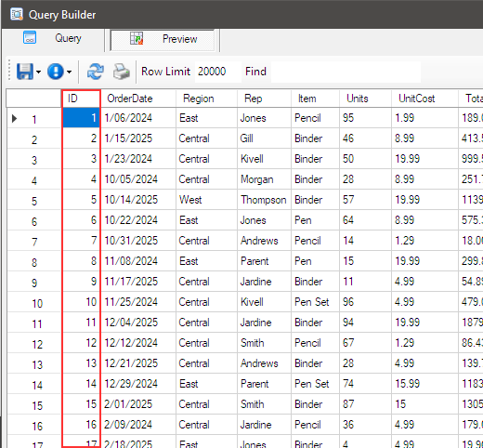Image resolution: width=483 pixels, height=448 pixels.
Task: Click date cell 10/31/2025
Action: (138, 241)
